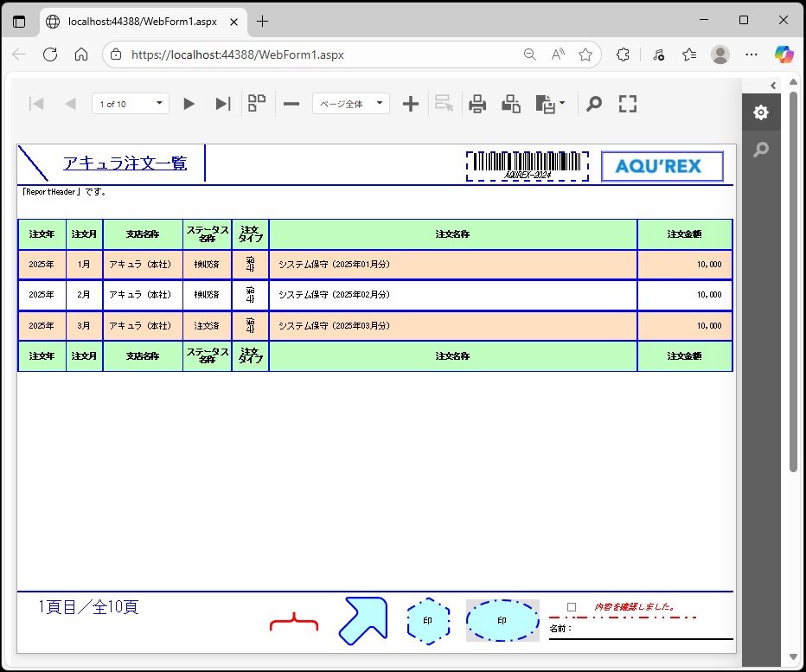Switch viewer to full screen mode
Screen dimensions: 806x672
[628, 104]
